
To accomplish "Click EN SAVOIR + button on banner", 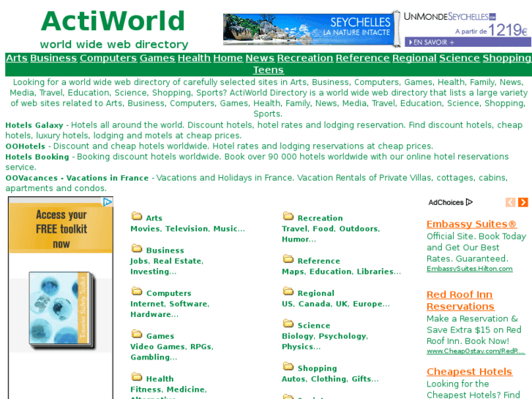I will (468, 42).
